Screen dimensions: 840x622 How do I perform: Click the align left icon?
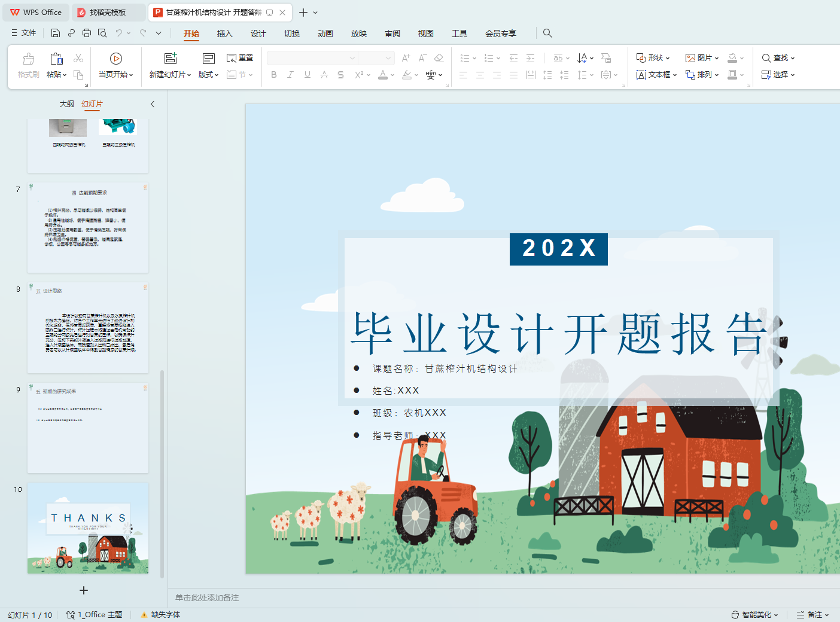tap(463, 75)
